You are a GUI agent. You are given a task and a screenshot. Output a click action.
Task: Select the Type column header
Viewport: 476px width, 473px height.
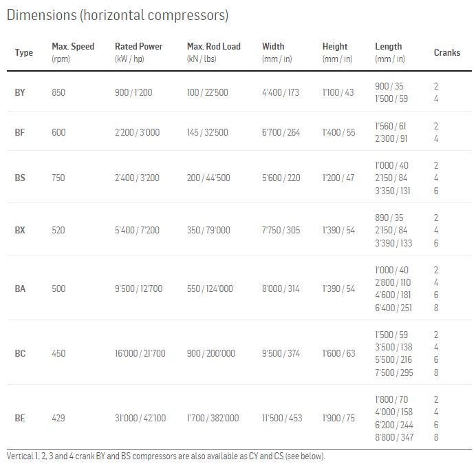pyautogui.click(x=24, y=52)
